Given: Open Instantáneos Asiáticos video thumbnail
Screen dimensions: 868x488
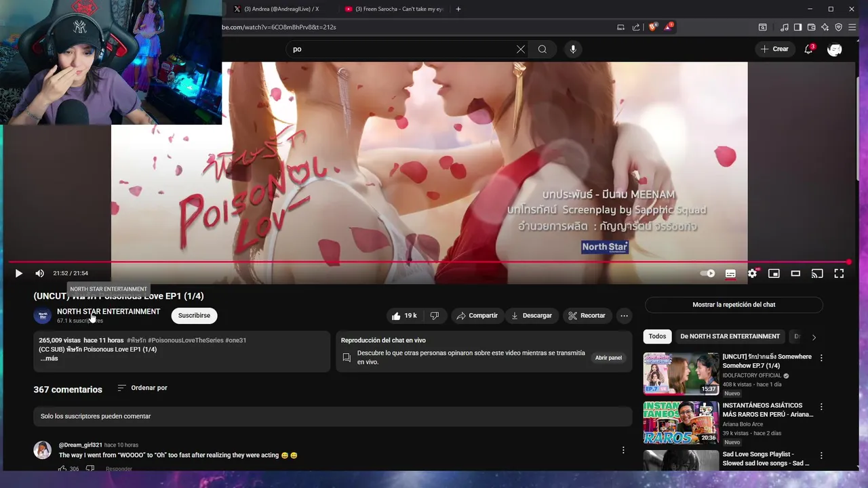Looking at the screenshot, I should 681,422.
